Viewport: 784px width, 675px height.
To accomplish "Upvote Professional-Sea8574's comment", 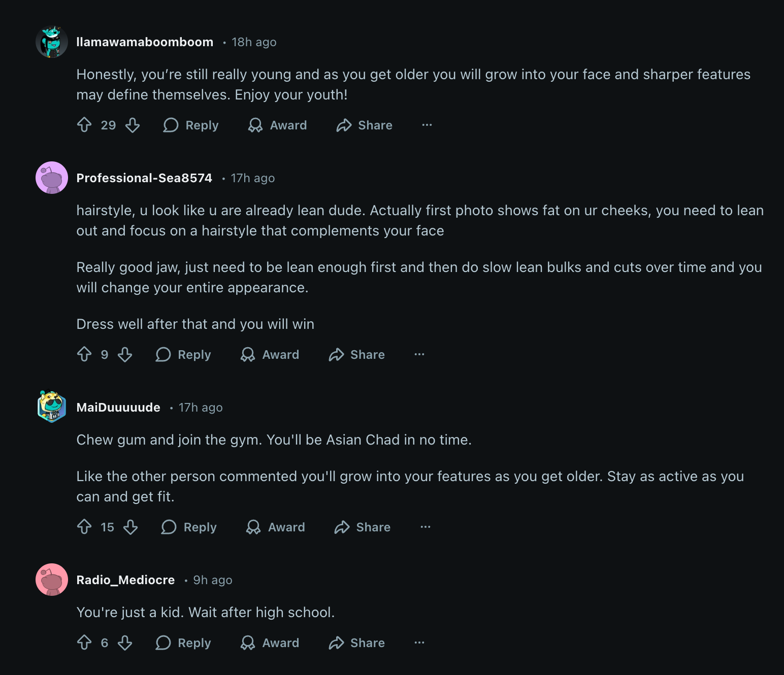I will [x=84, y=354].
